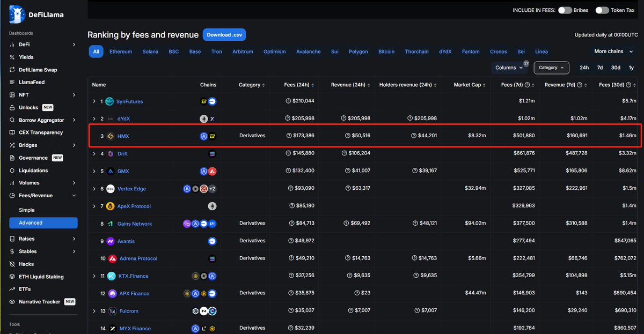Click the NFT sidebar icon
Image resolution: width=644 pixels, height=334 pixels.
[12, 95]
